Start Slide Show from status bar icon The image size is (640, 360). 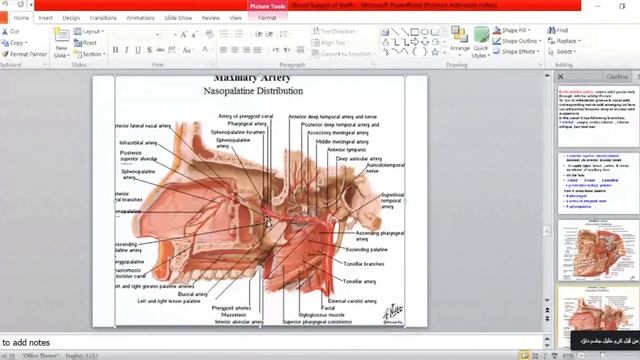tap(555, 356)
